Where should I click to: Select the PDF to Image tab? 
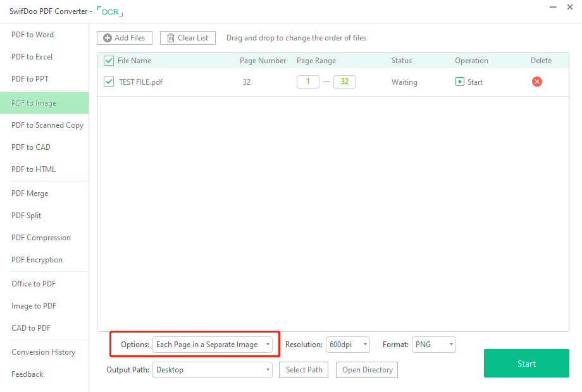(x=44, y=102)
